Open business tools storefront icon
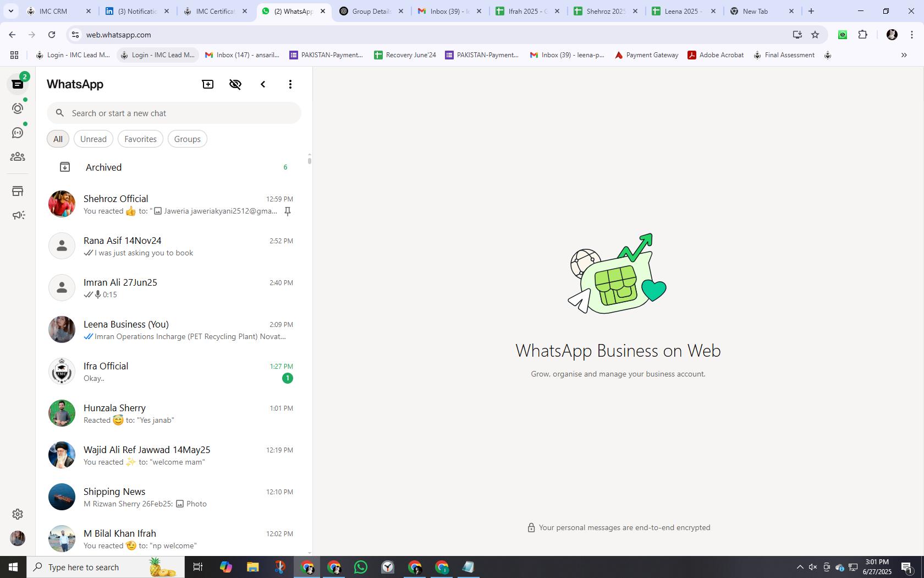924x578 pixels. pyautogui.click(x=18, y=191)
